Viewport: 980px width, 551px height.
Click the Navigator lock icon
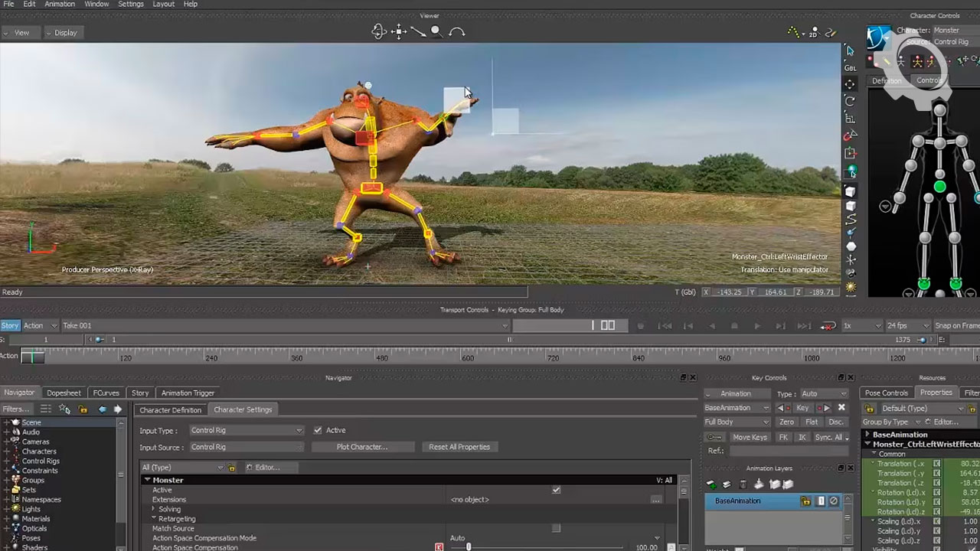coord(83,409)
